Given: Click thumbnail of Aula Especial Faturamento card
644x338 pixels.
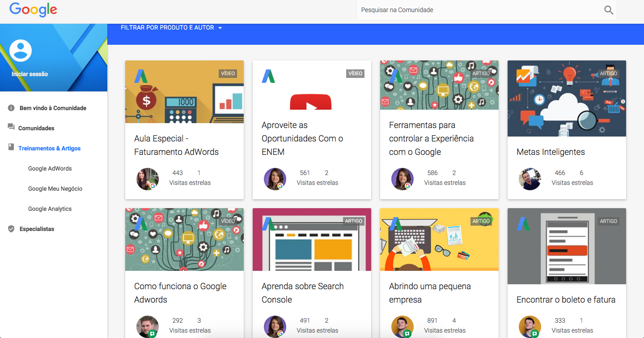Looking at the screenshot, I should [x=184, y=92].
